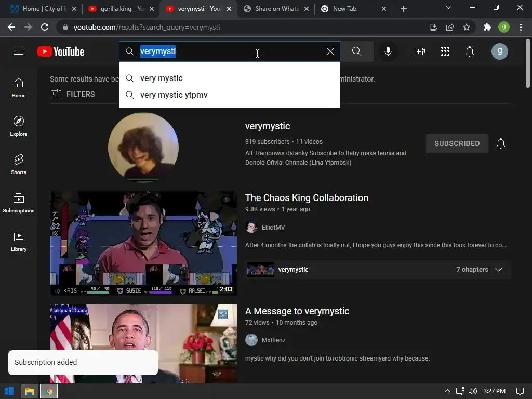
Task: Open the Windows notification center
Action: tap(520, 391)
